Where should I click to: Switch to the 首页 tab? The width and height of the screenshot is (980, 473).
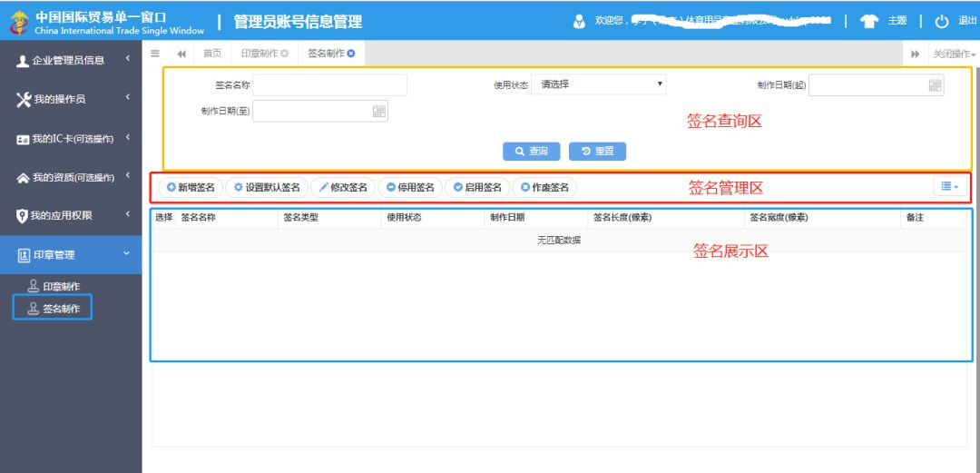click(x=211, y=54)
